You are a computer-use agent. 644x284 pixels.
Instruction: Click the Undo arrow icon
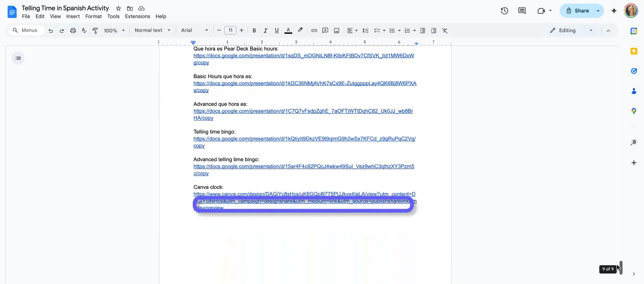click(x=51, y=30)
